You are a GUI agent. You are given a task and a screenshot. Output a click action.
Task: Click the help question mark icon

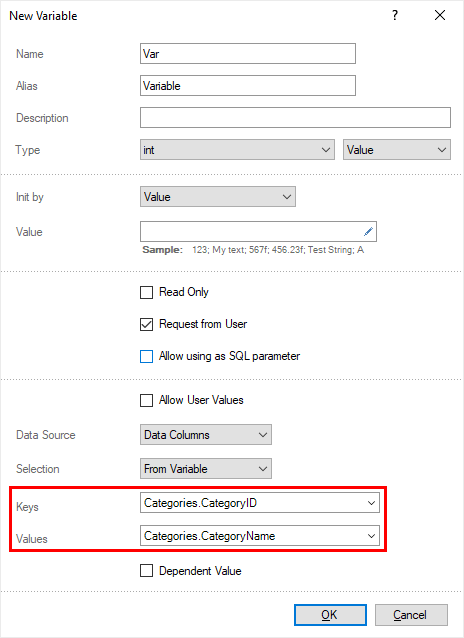395,15
